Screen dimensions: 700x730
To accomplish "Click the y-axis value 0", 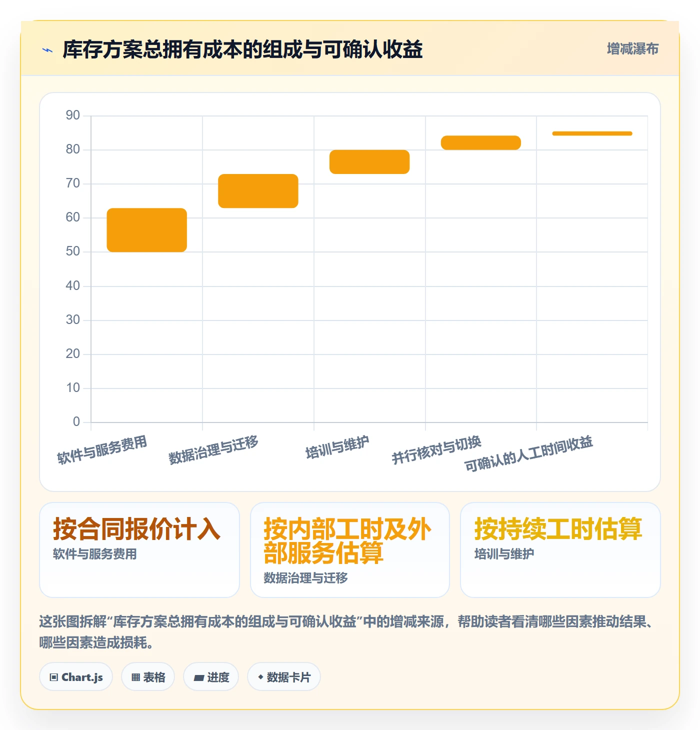I will click(x=76, y=421).
